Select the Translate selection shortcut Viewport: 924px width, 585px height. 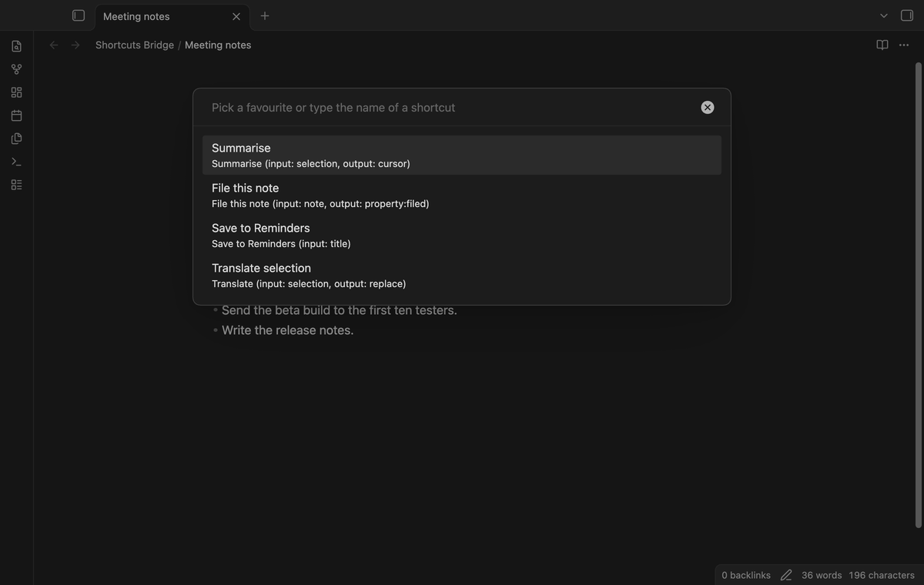point(462,276)
